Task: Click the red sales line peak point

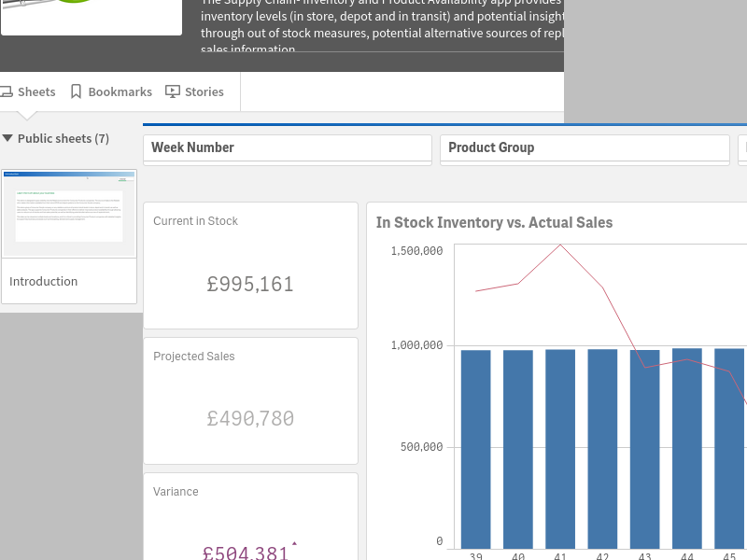Action: [560, 245]
